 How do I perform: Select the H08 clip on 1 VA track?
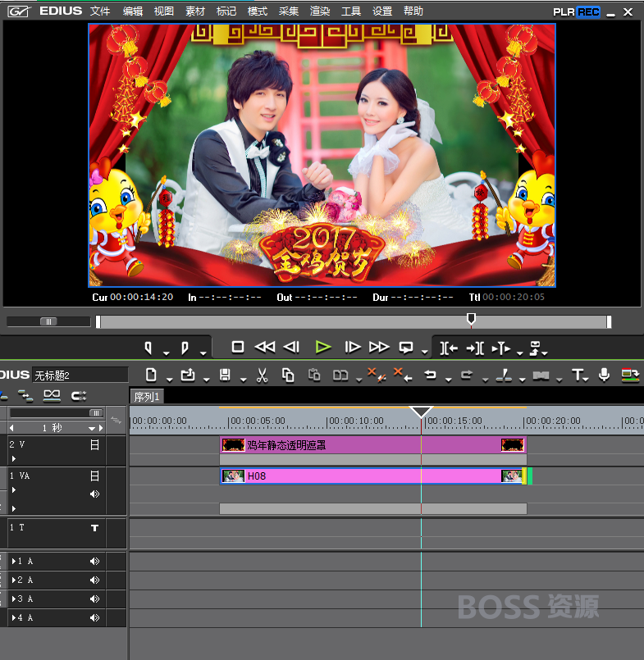pyautogui.click(x=373, y=476)
